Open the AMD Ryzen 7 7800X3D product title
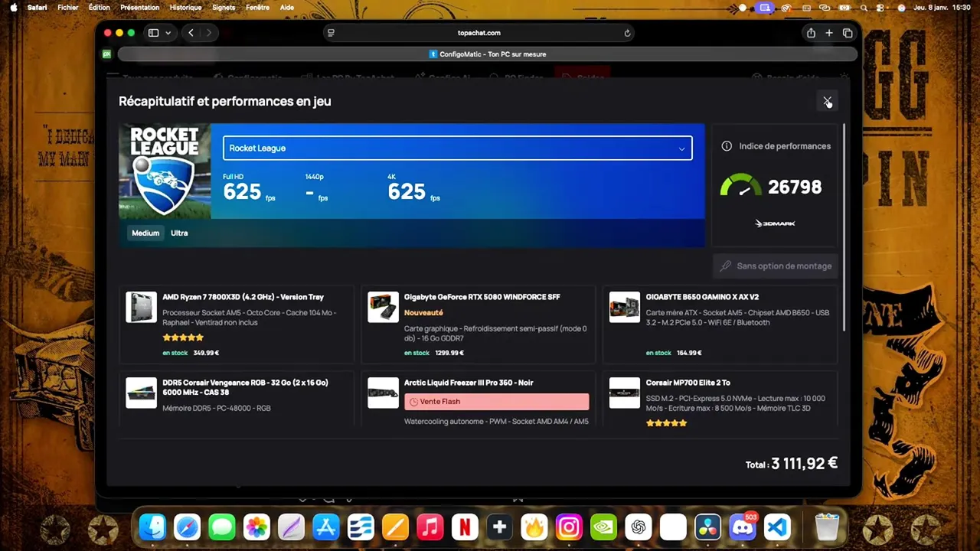Screen dimensions: 980x551 243,297
